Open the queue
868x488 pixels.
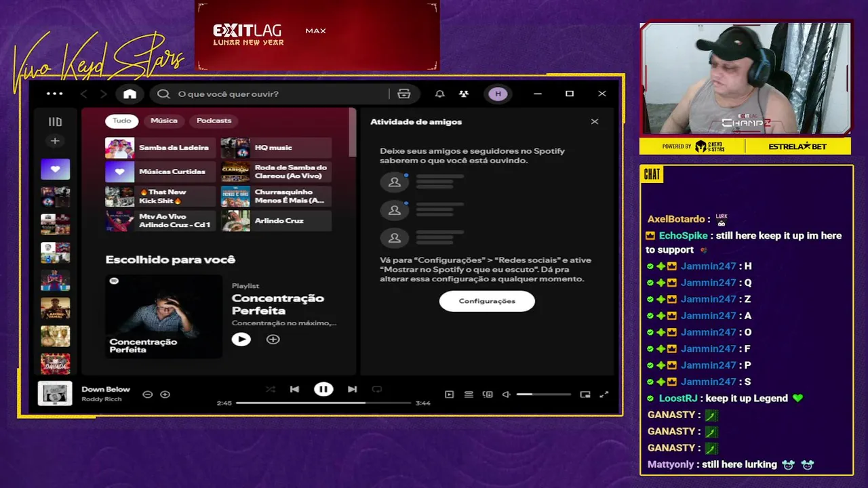[469, 394]
